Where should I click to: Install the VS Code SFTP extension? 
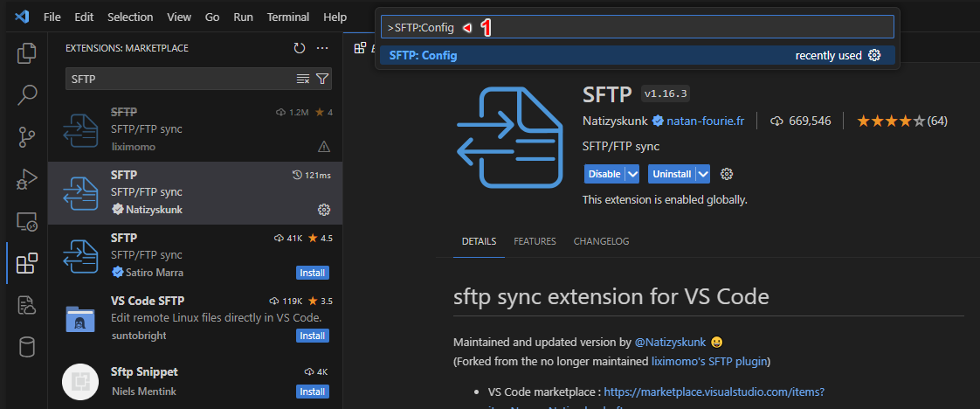(x=313, y=336)
